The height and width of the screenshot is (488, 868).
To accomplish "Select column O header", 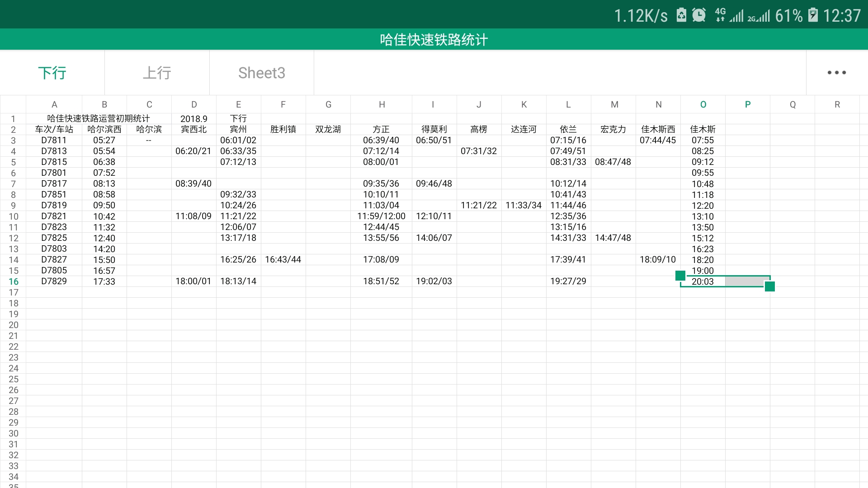I will click(703, 104).
